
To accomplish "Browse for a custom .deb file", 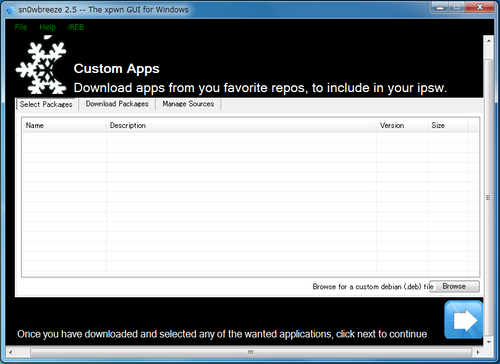I will click(x=455, y=286).
